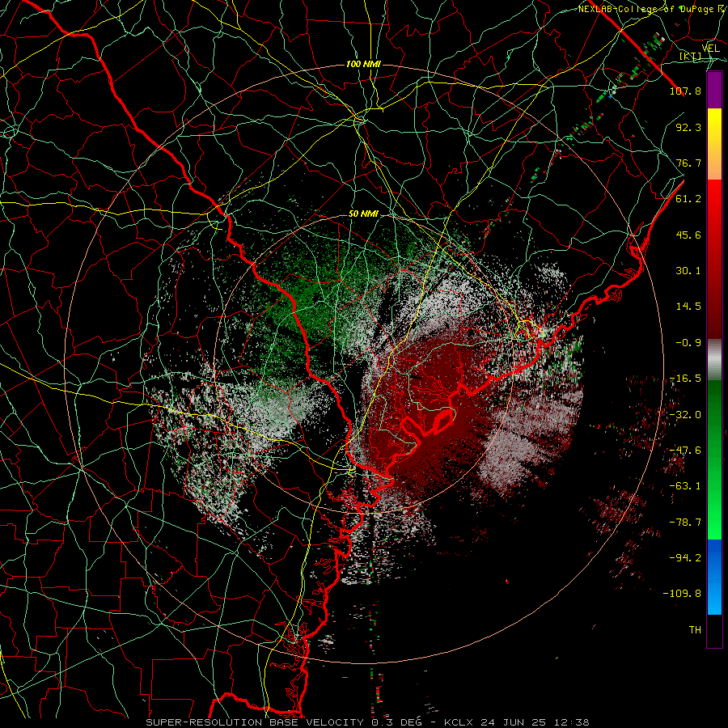
Task: Click the KCLX 24 JUN 25 12:38 timestamp
Action: [516, 722]
